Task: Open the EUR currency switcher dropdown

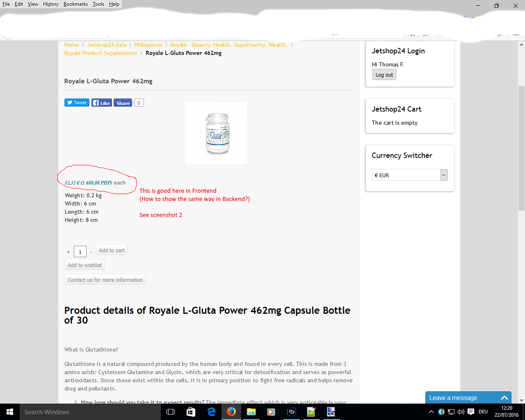Action: point(410,175)
